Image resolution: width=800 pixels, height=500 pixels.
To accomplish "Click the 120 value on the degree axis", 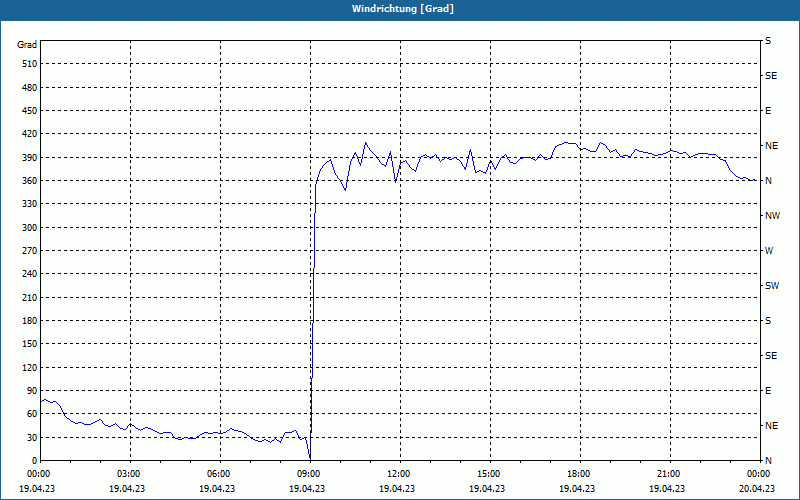I will [29, 367].
